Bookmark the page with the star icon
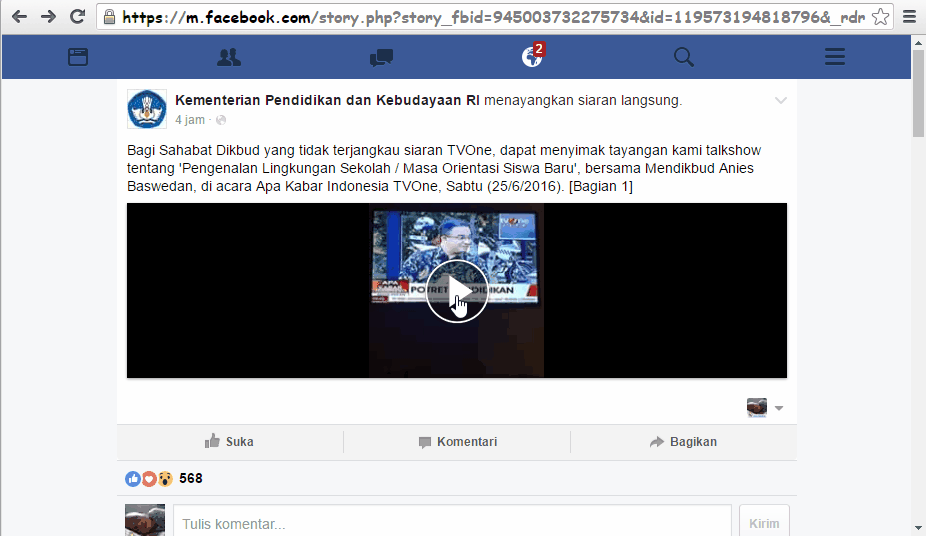Image resolution: width=926 pixels, height=536 pixels. (880, 17)
